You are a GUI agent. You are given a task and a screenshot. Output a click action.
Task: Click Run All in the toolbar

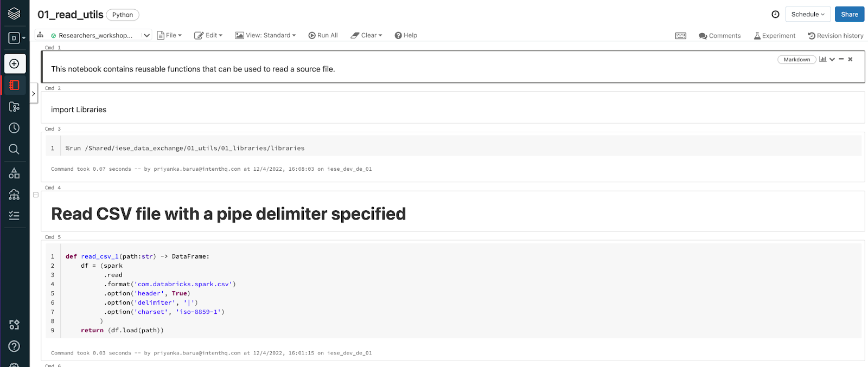pyautogui.click(x=323, y=35)
